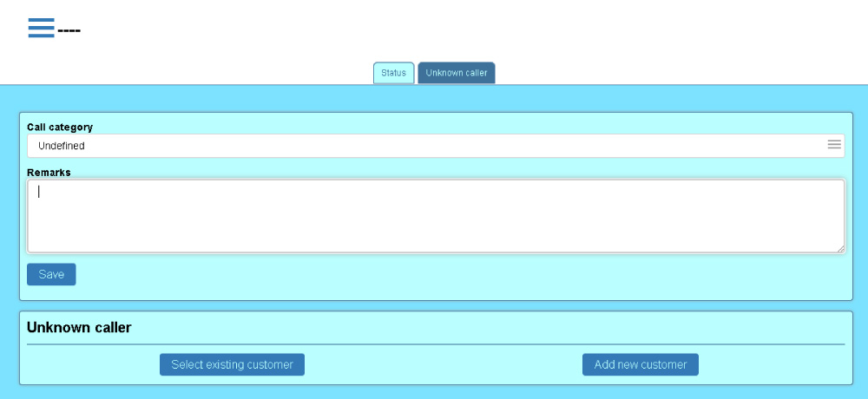Choose Select existing customer

click(232, 364)
